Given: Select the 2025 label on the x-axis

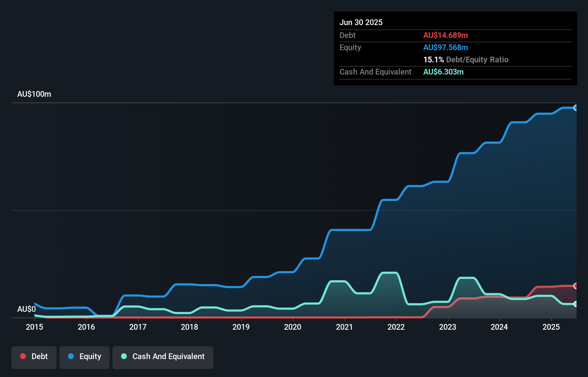Looking at the screenshot, I should [x=551, y=327].
